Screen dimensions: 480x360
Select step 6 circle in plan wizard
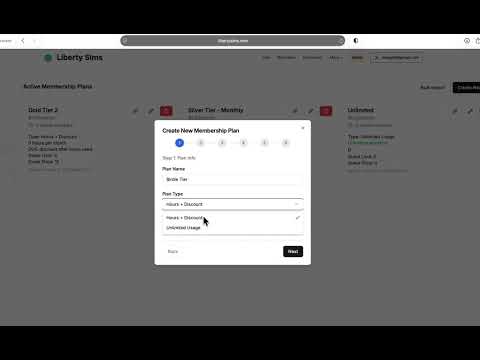pos(286,143)
